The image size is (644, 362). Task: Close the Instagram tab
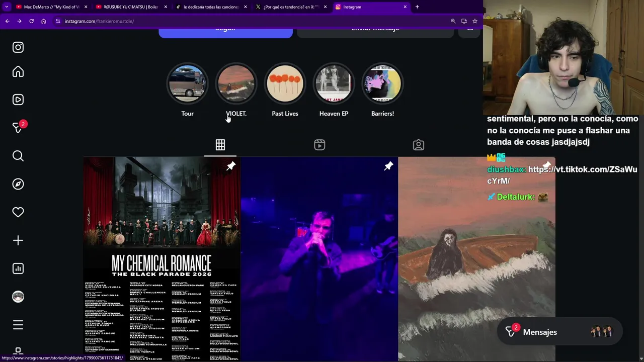pos(405,7)
